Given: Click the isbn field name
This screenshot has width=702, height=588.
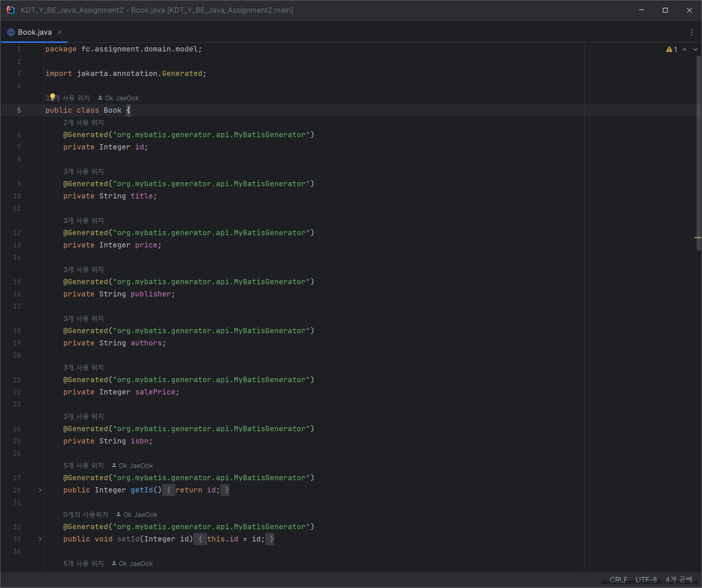Looking at the screenshot, I should click(x=140, y=441).
